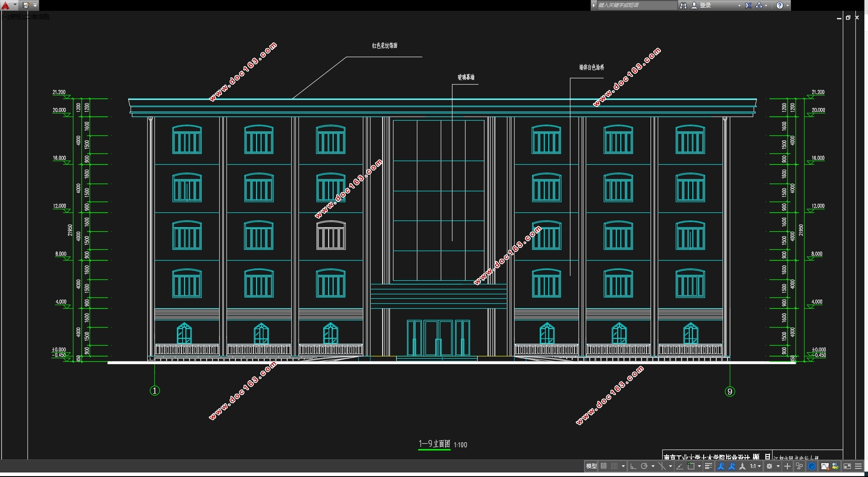Select the left 21.200 elevation mark

[x=59, y=92]
